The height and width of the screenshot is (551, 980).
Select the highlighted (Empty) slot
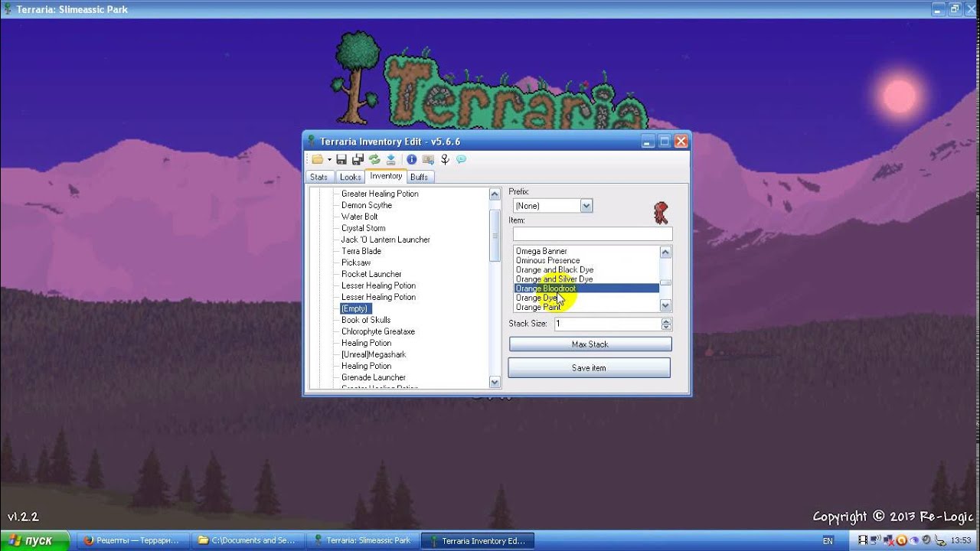pos(355,308)
